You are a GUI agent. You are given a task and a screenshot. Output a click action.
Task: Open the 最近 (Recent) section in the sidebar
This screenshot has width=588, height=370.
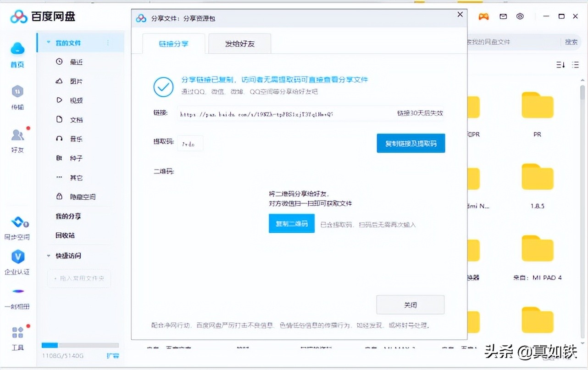[x=76, y=62]
